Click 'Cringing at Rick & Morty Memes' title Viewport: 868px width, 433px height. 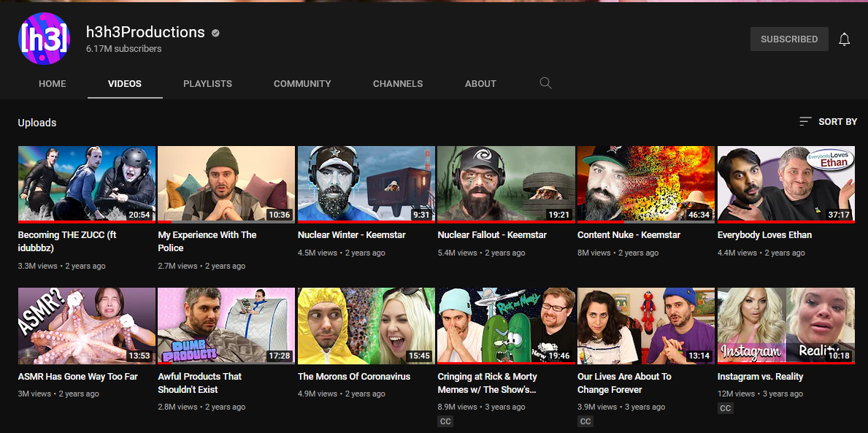pyautogui.click(x=487, y=383)
